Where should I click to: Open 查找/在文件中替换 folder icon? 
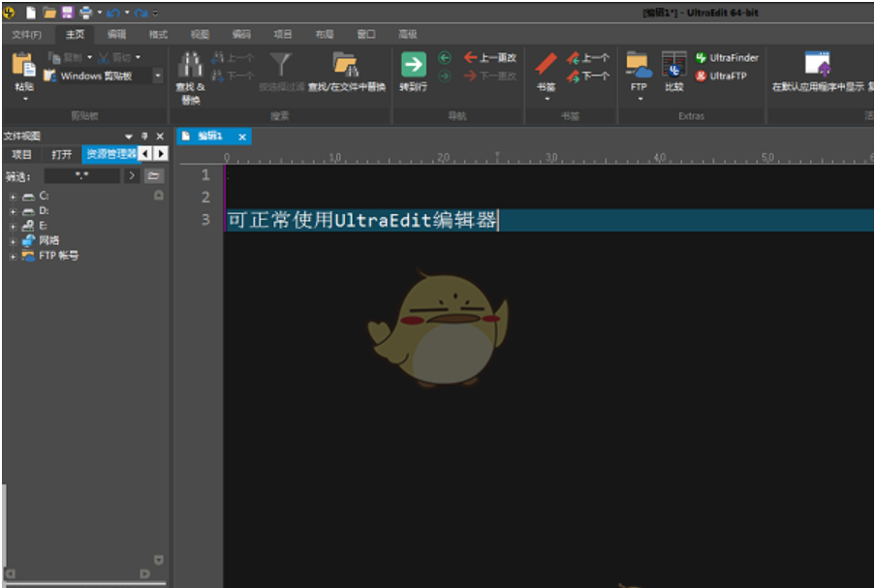click(346, 65)
